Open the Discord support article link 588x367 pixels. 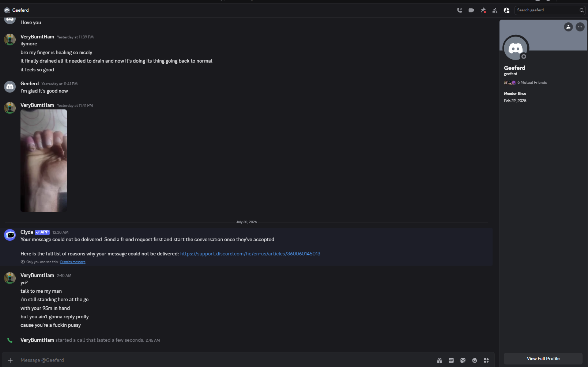(250, 254)
